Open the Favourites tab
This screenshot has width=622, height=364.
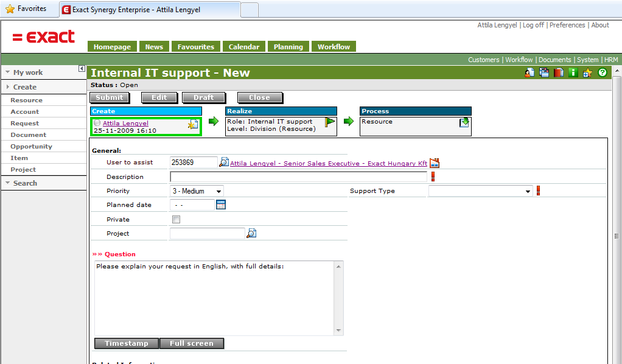tap(195, 46)
